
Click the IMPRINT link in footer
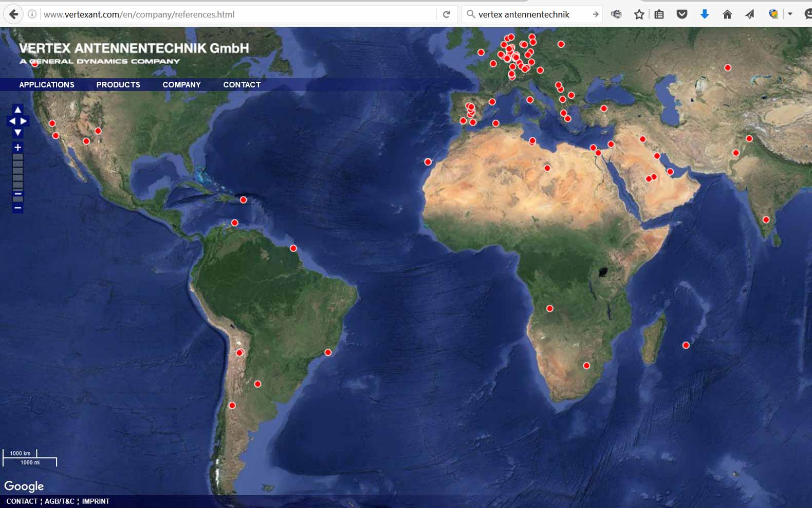click(96, 501)
